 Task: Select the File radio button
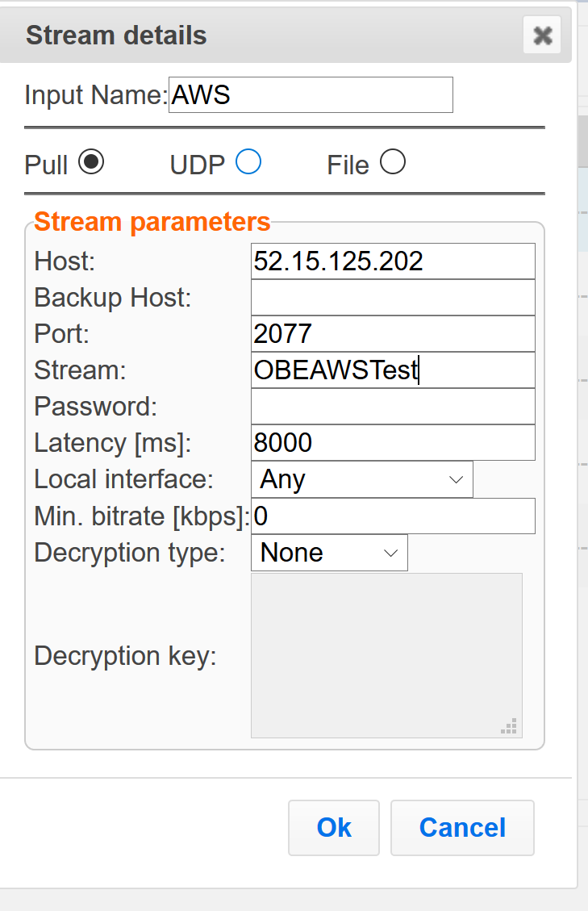pos(393,161)
